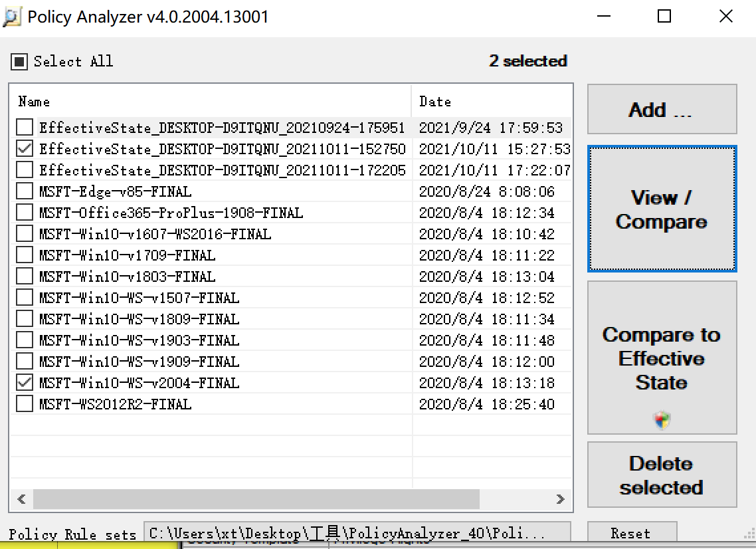The height and width of the screenshot is (549, 756).
Task: Click date cell 2021/10/11 15:27:53
Action: [x=495, y=149]
